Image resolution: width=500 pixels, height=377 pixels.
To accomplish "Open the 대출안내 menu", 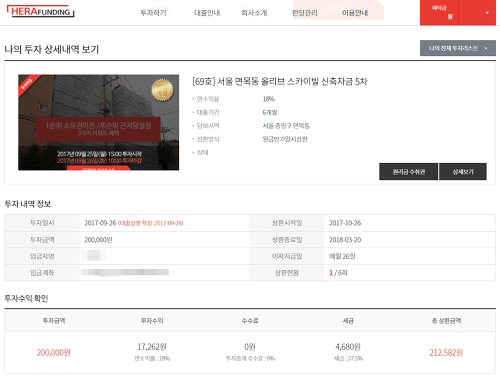I will tap(207, 13).
